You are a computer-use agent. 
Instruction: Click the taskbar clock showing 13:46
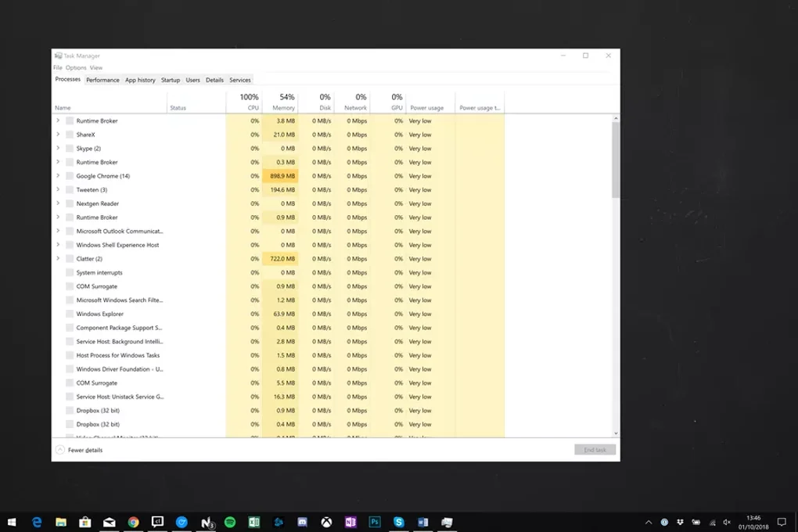(x=753, y=522)
